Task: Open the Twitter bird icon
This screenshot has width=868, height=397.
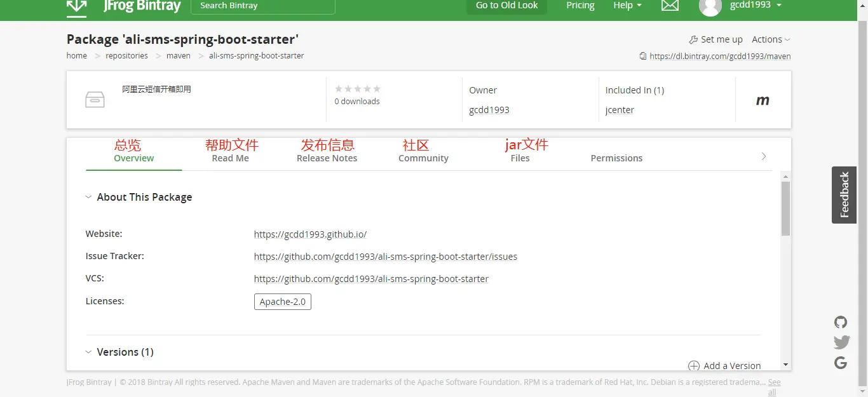Action: [841, 342]
